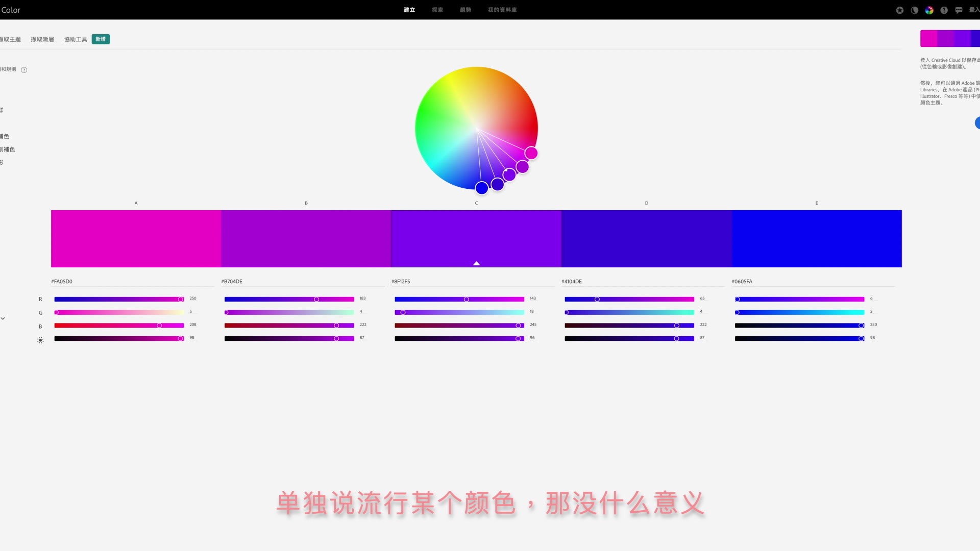Select color swatch E blue
Viewport: 980px width, 551px height.
817,238
